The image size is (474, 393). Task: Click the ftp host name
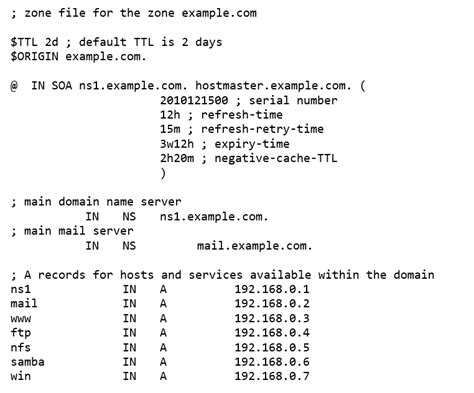[x=21, y=333]
